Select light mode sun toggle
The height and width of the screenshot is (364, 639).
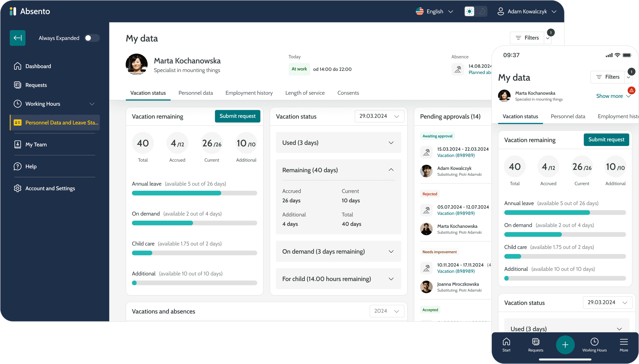click(469, 11)
